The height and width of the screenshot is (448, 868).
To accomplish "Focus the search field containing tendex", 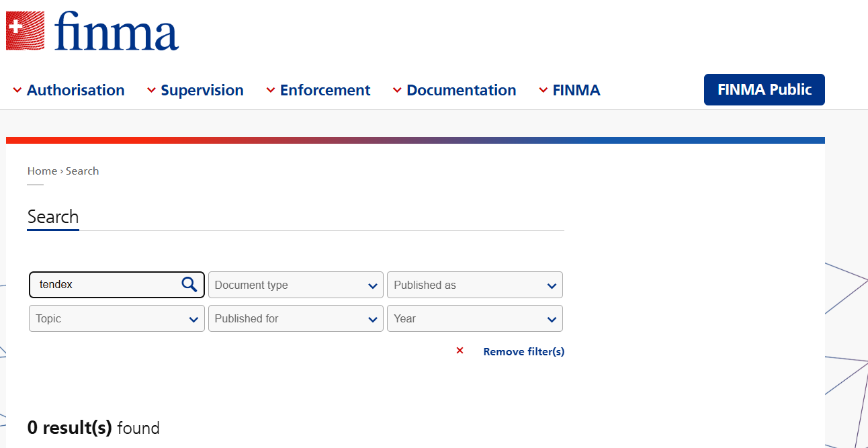I will (104, 285).
